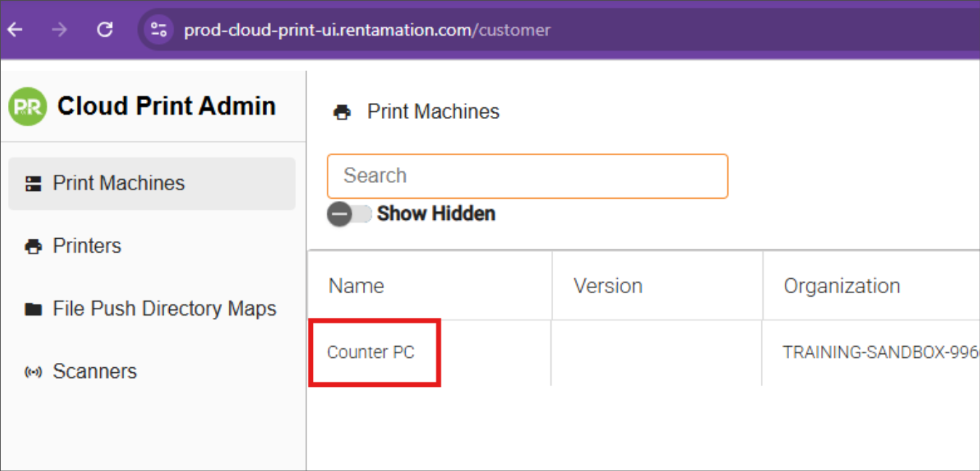Click the browser address bar URL
980x471 pixels.
[x=367, y=30]
